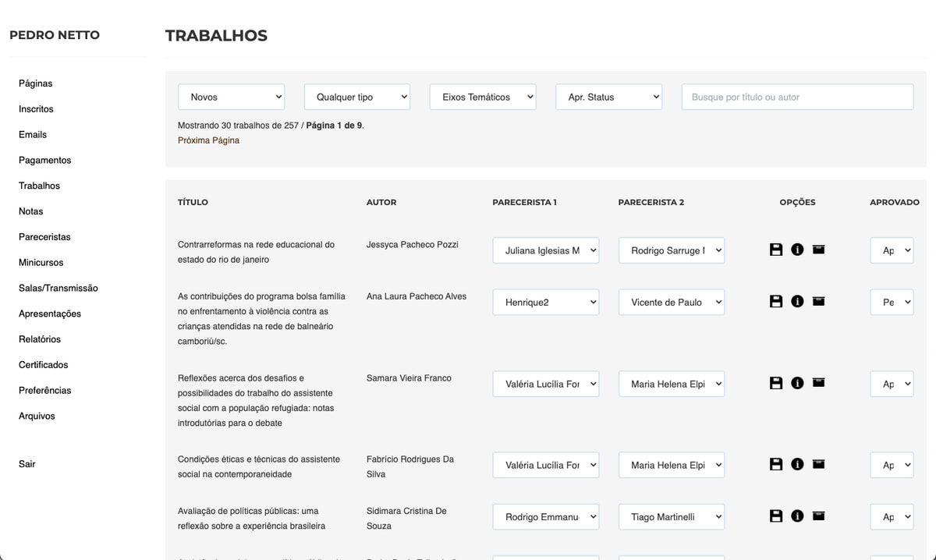The width and height of the screenshot is (936, 560).
Task: Expand the Qualquer tipo dropdown
Action: click(357, 97)
